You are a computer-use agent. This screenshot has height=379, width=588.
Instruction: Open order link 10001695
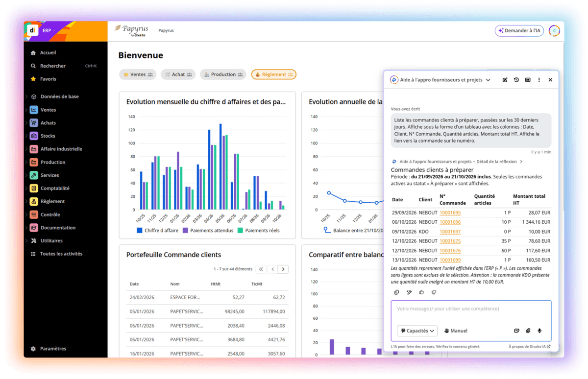click(x=450, y=213)
